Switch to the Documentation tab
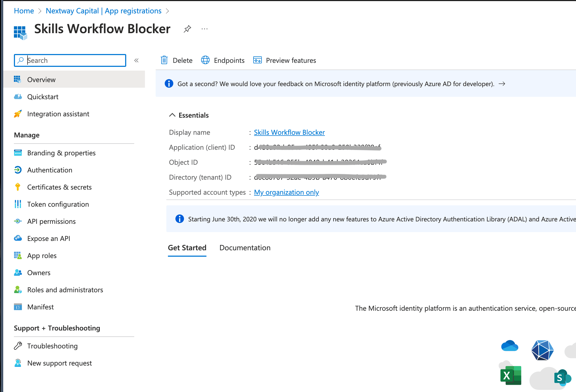The image size is (576, 392). pos(245,248)
